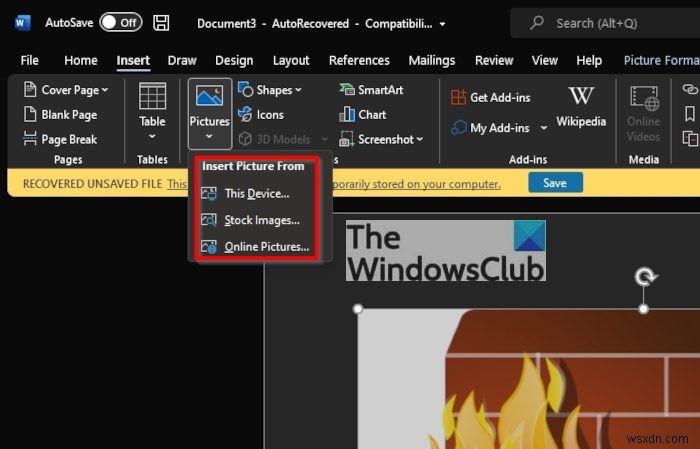
Task: Click Get Add-ins
Action: (x=491, y=97)
